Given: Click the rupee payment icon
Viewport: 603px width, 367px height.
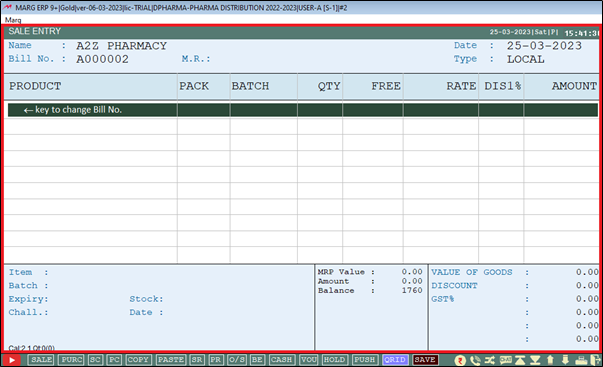Looking at the screenshot, I should tap(460, 360).
